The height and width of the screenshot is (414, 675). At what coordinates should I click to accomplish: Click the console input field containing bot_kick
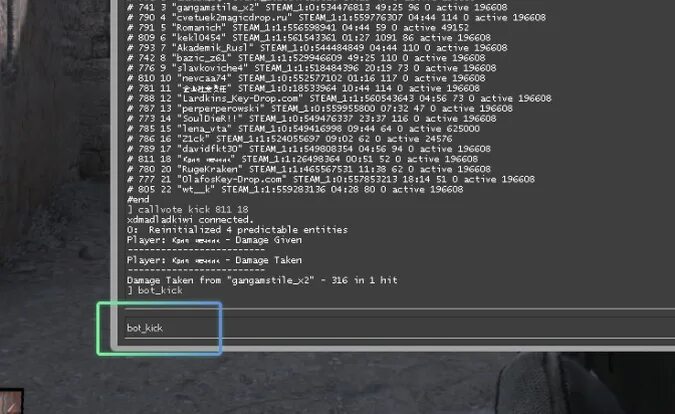click(x=396, y=328)
